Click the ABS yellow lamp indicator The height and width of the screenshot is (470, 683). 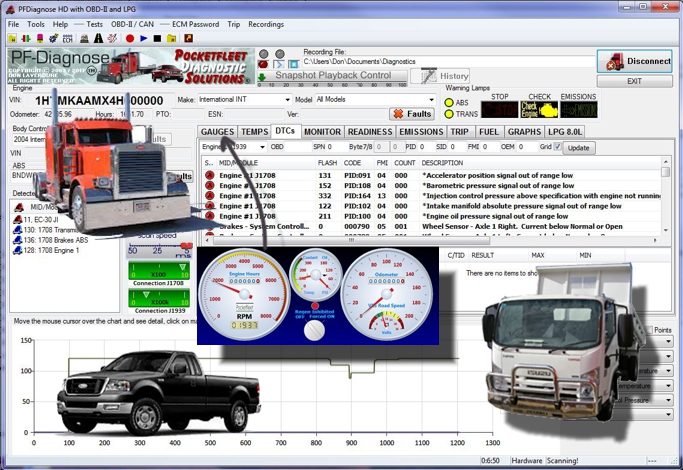pos(449,103)
